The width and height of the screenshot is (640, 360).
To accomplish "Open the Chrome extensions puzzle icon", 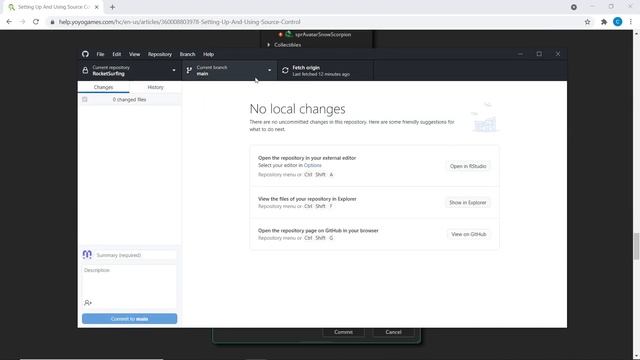I will coord(604,22).
